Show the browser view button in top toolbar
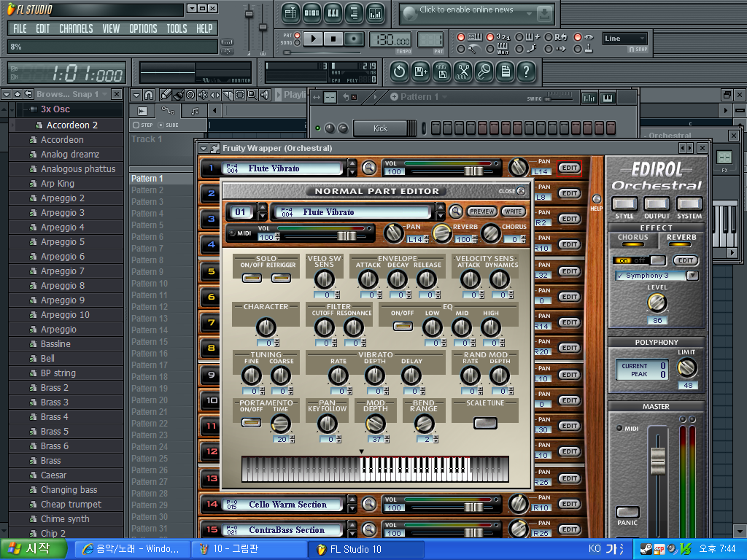Image resolution: width=747 pixels, height=560 pixels. 354,13
